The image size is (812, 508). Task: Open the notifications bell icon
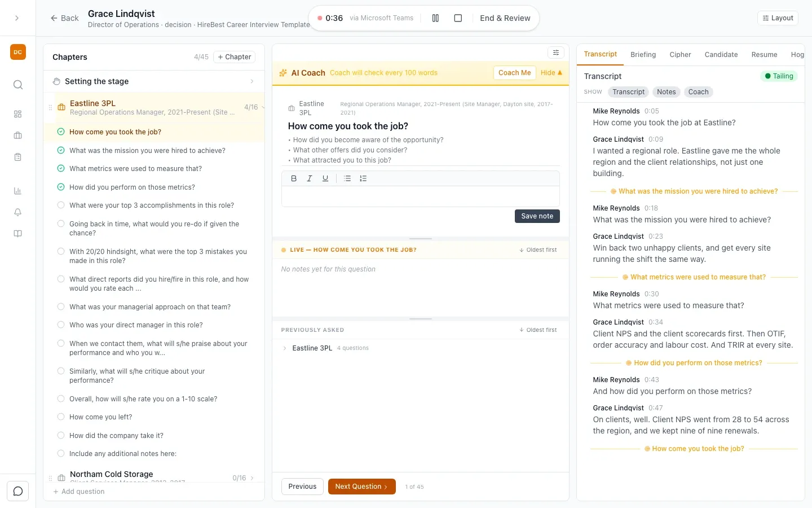(18, 212)
